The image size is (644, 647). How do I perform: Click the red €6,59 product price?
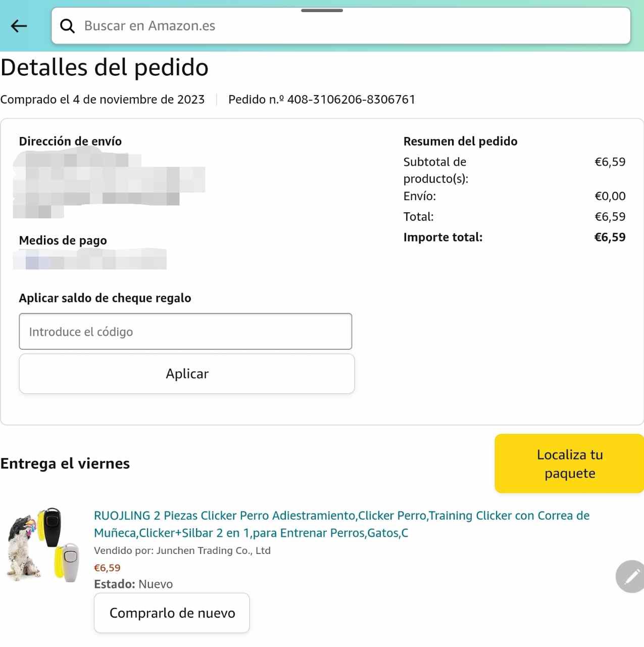click(x=107, y=568)
